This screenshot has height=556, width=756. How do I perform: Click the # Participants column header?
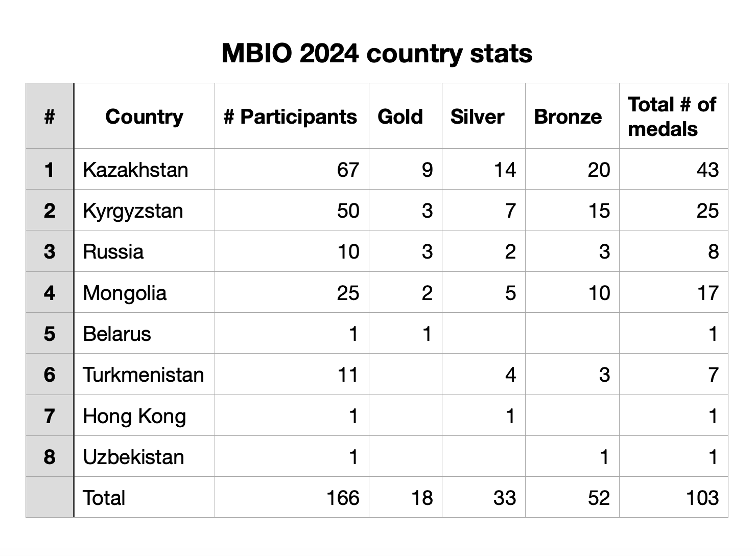pos(290,117)
